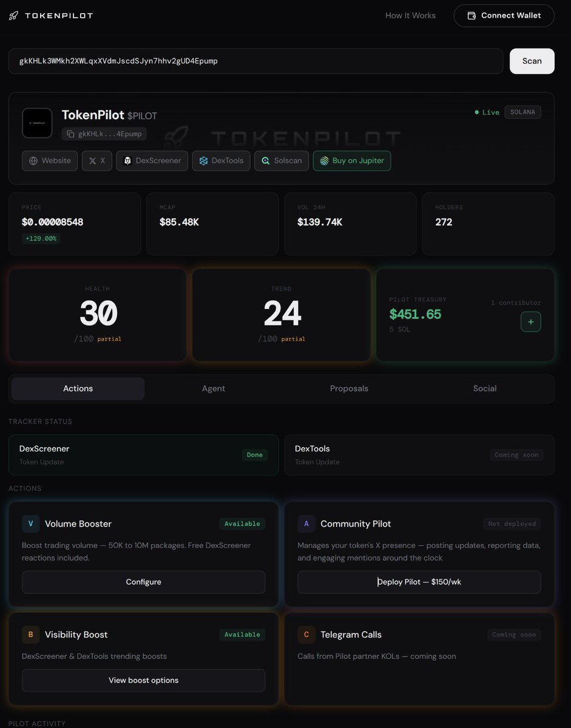Switch to the Agent tab

pyautogui.click(x=214, y=389)
